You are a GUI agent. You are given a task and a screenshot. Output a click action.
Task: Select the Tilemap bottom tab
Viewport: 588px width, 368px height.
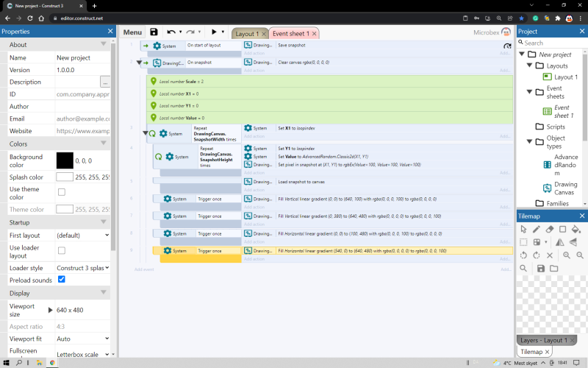(x=531, y=352)
